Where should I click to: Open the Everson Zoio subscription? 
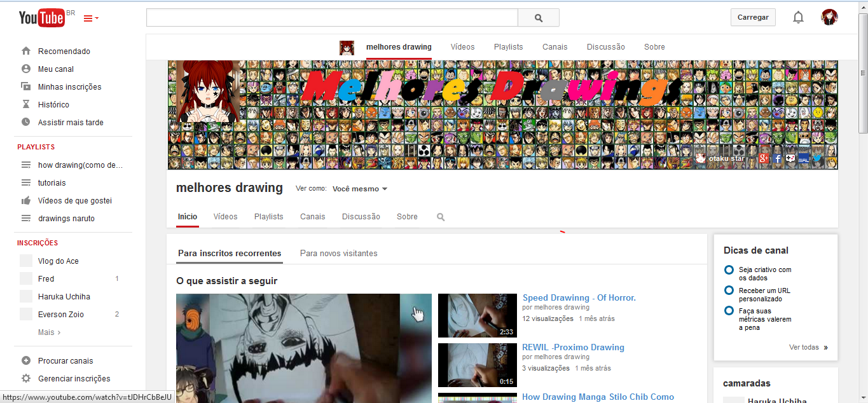pos(60,315)
